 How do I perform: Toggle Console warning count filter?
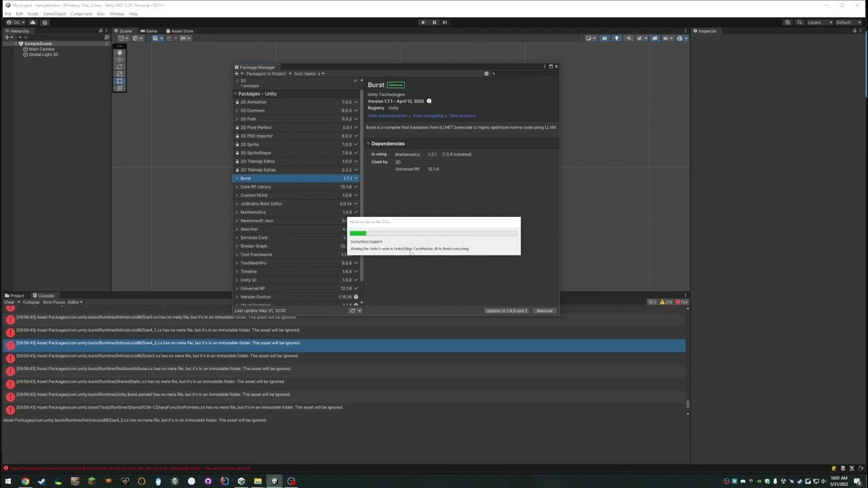pyautogui.click(x=667, y=302)
